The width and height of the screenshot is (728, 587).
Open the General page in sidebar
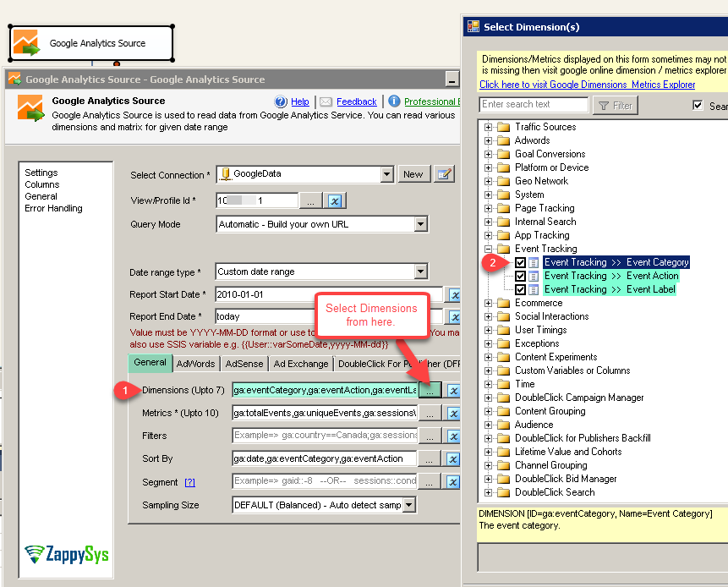[x=41, y=196]
